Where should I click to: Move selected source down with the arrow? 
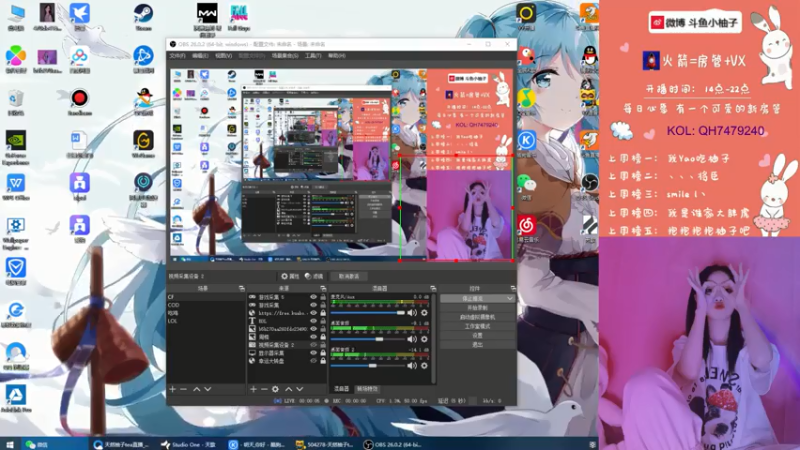[x=299, y=389]
